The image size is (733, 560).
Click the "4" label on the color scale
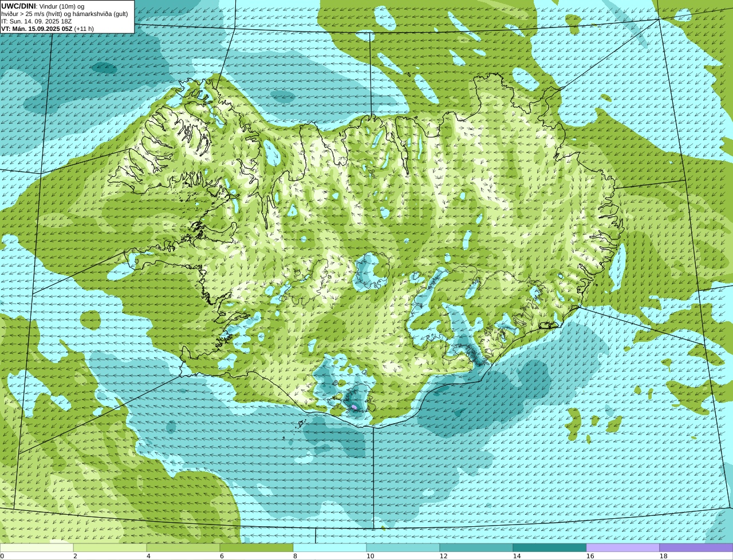tap(148, 556)
